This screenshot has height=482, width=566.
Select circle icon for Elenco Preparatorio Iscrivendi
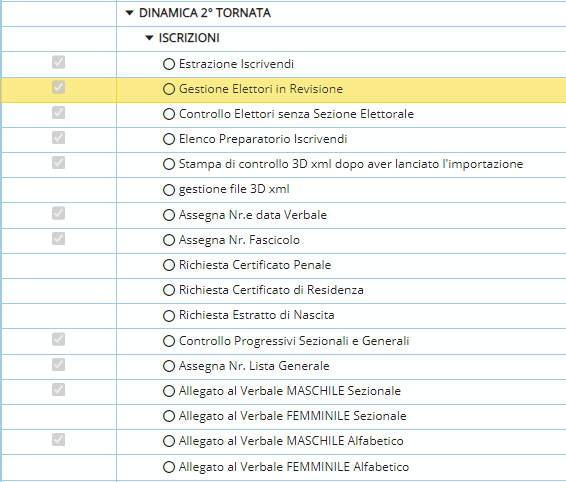pyautogui.click(x=169, y=139)
